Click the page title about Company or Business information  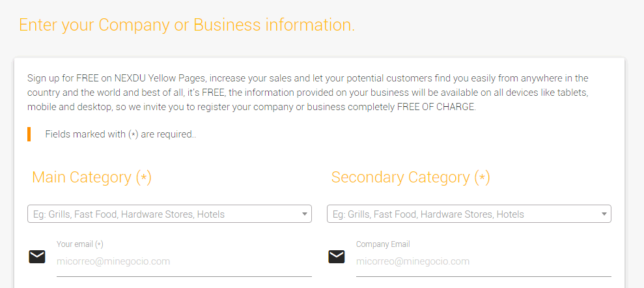click(187, 25)
